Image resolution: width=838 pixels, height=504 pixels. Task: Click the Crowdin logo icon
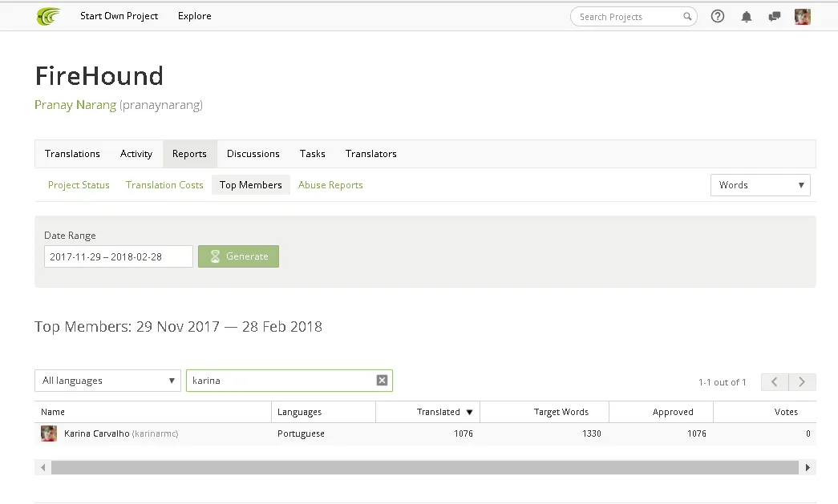[49, 17]
